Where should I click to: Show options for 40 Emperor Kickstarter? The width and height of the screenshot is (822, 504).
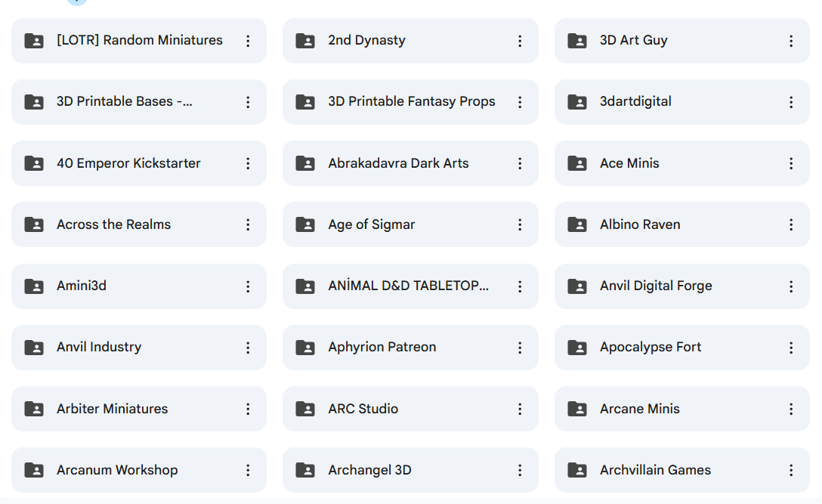[x=248, y=164]
